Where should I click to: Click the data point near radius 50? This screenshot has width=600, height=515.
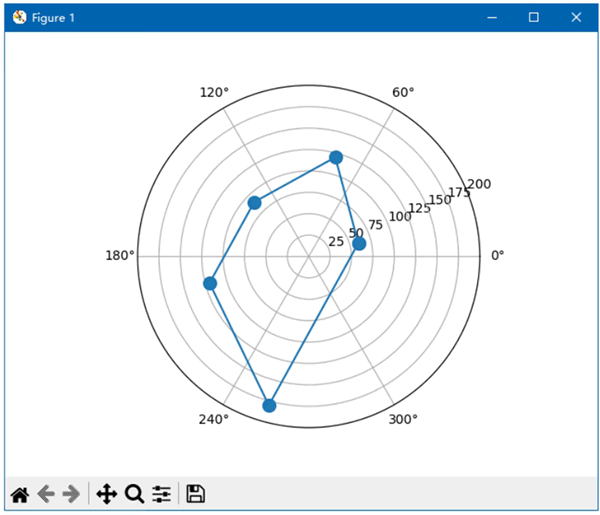point(359,244)
